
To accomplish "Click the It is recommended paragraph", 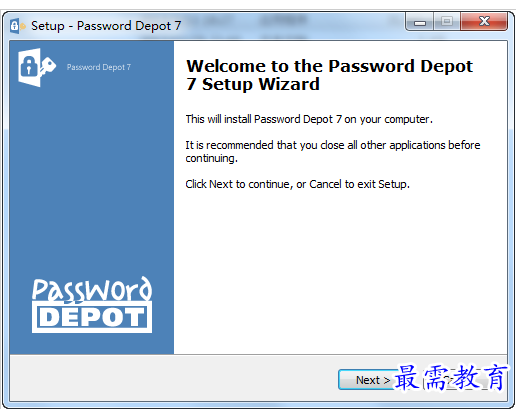I will [x=333, y=151].
